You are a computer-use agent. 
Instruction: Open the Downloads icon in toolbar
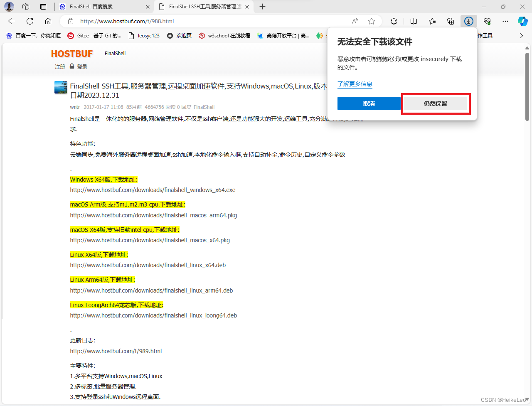point(469,21)
